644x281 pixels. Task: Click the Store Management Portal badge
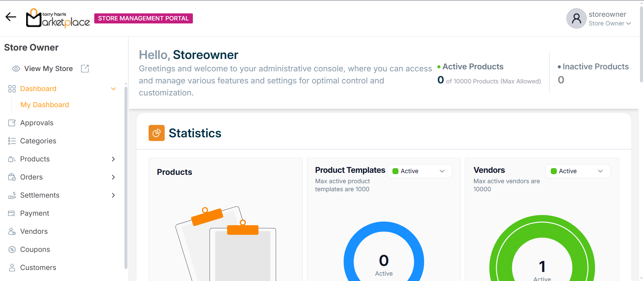pos(143,18)
